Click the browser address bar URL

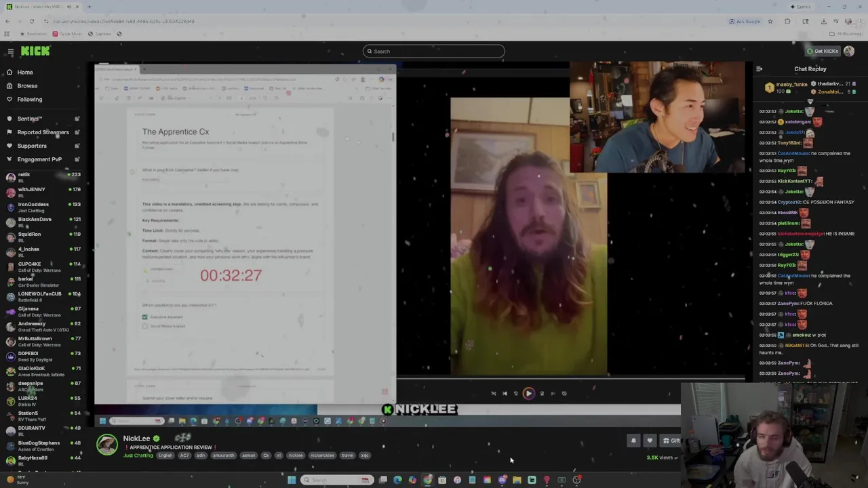click(123, 21)
